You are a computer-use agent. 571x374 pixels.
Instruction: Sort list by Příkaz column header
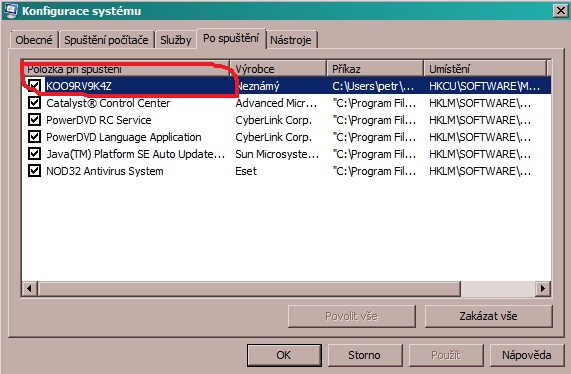pyautogui.click(x=375, y=68)
